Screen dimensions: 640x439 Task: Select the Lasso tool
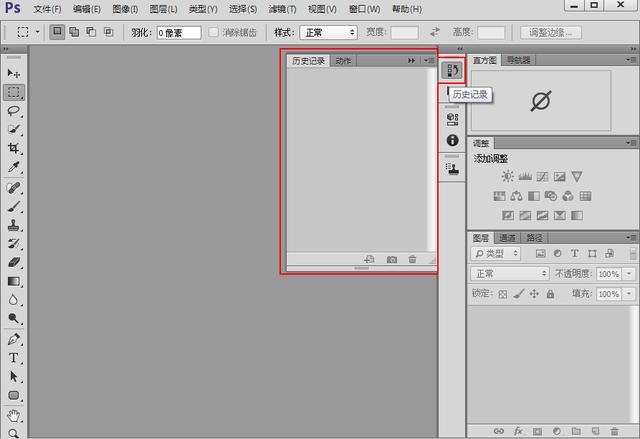[x=13, y=111]
